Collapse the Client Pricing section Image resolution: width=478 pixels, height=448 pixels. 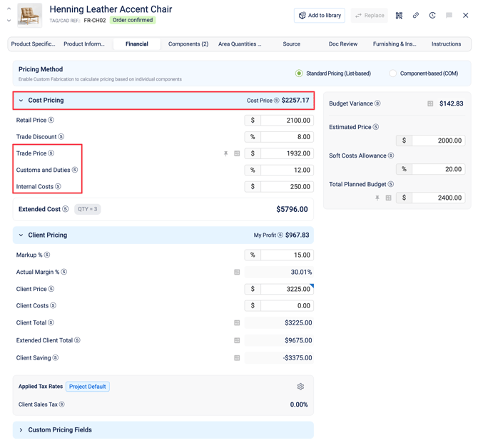21,235
